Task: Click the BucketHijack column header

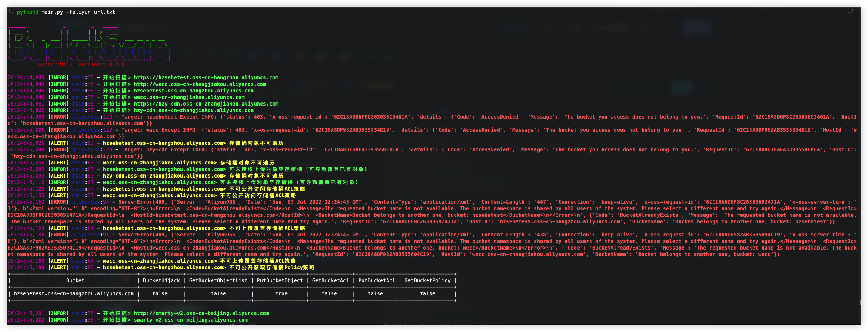Action: [x=162, y=281]
